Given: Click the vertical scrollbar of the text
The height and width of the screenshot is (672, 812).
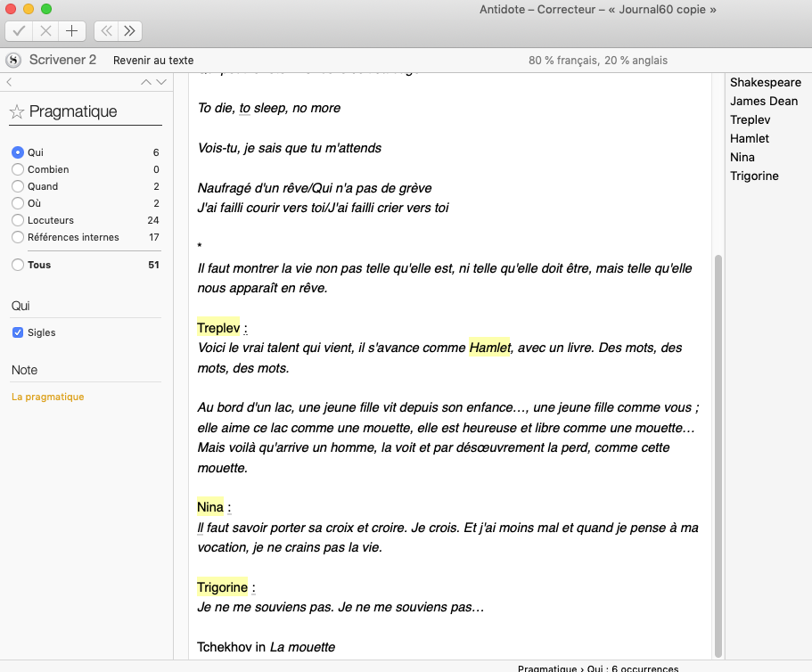Looking at the screenshot, I should (718, 446).
